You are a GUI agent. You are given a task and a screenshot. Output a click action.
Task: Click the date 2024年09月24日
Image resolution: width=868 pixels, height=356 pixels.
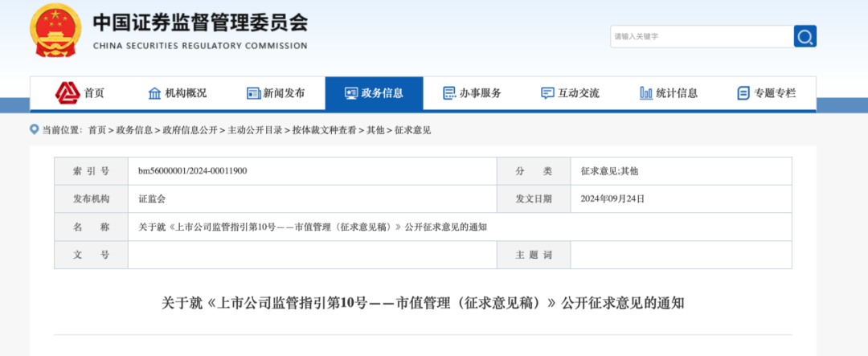[612, 198]
